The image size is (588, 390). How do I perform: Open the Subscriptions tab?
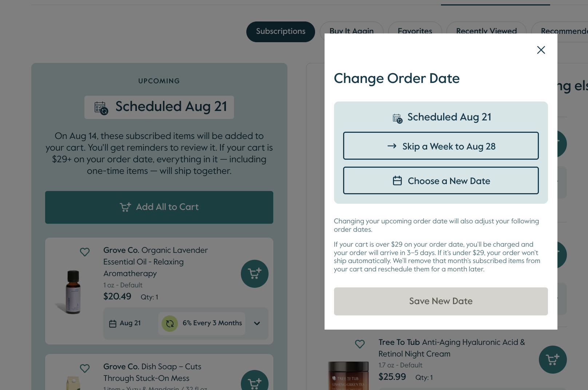(281, 32)
